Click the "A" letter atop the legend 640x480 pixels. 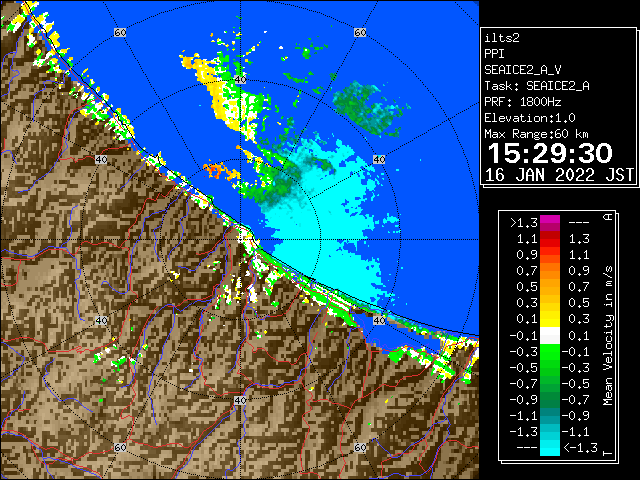pos(608,217)
